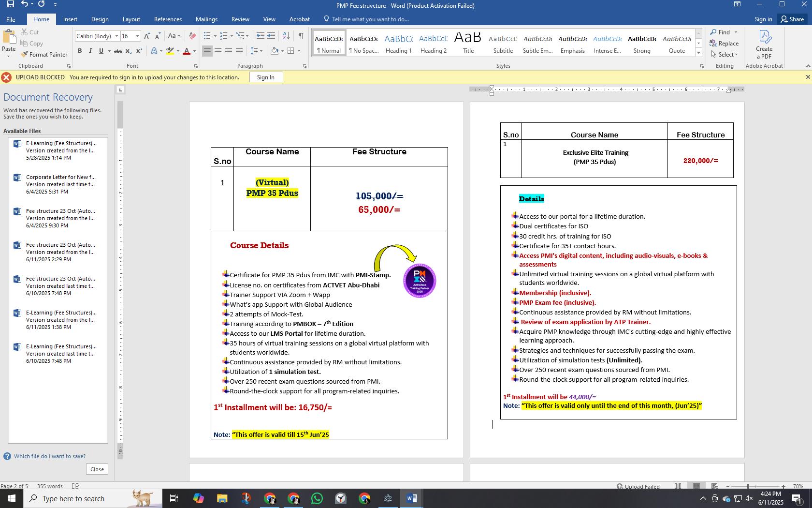
Task: Click Multilevel List icon
Action: point(240,36)
